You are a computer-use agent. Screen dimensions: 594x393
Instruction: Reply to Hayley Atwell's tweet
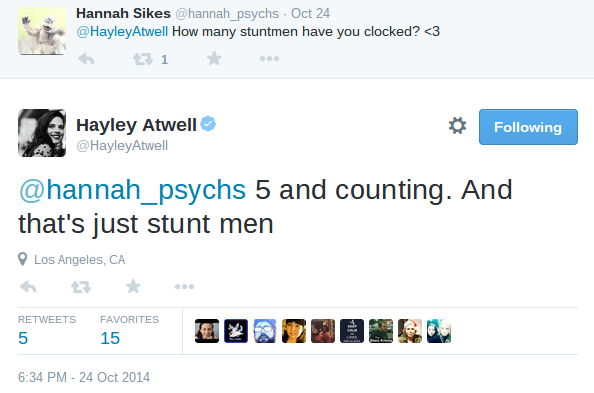pos(28,287)
